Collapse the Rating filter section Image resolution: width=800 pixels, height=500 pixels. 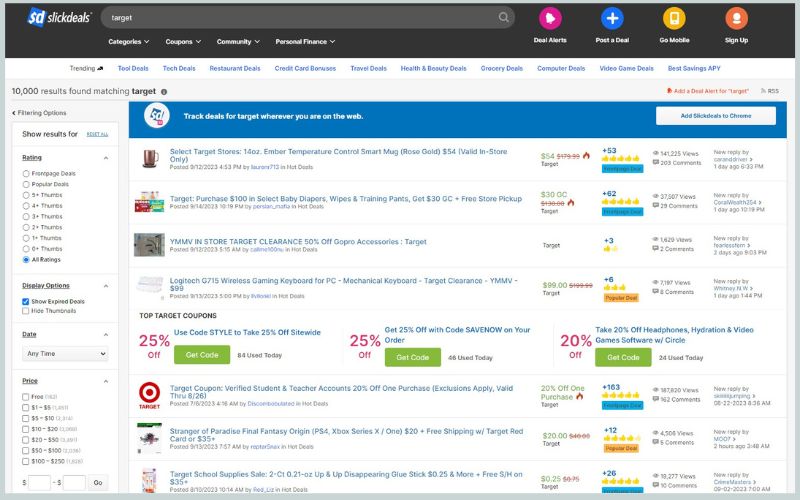click(x=106, y=158)
